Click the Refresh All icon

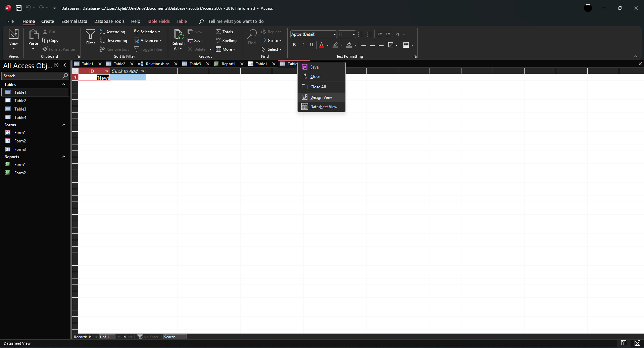(178, 35)
